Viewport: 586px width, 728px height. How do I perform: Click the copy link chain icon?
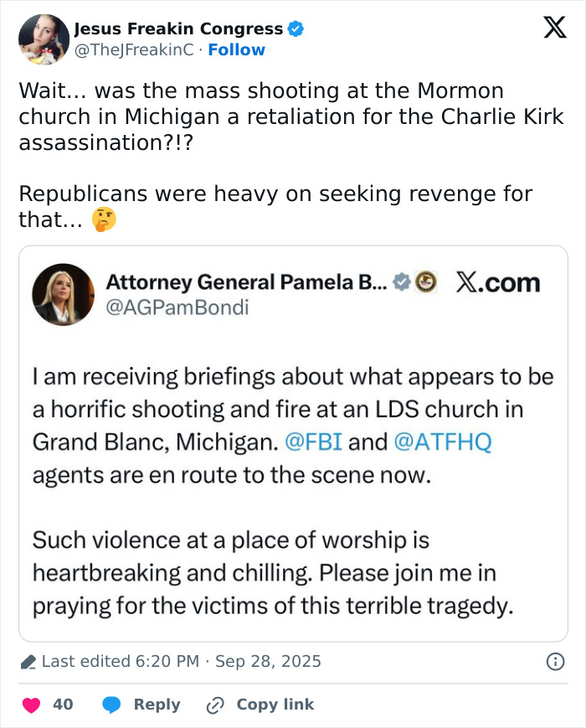[x=213, y=705]
